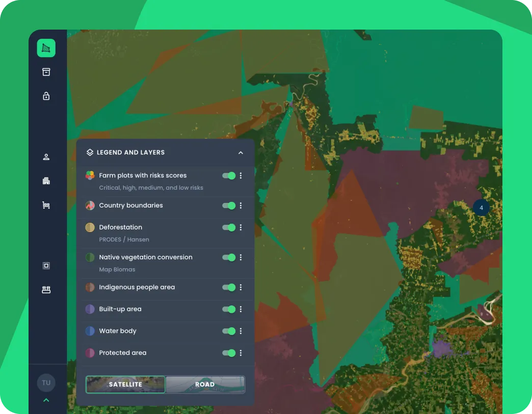This screenshot has height=414, width=532.
Task: Click the Indigenous people area label
Action: pos(137,288)
